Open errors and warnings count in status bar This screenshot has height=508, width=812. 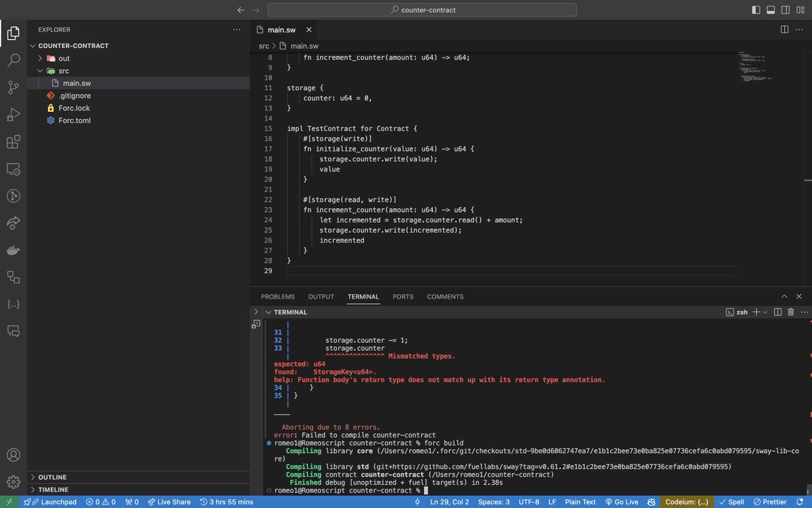click(x=99, y=502)
